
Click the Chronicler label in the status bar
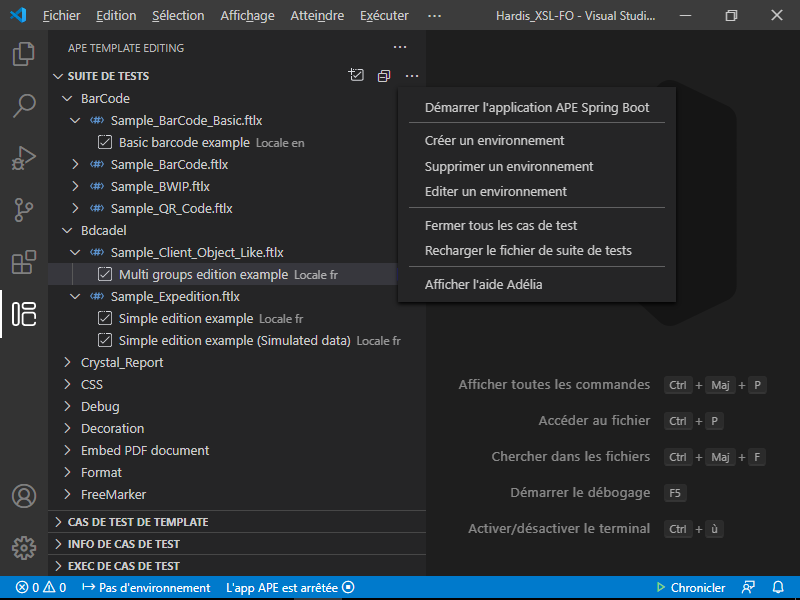pos(697,588)
